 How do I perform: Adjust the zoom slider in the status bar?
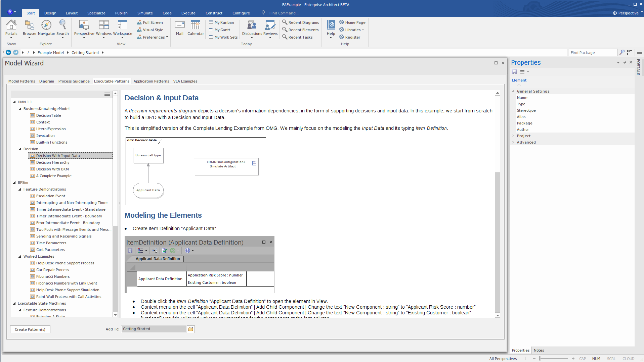[x=554, y=359]
